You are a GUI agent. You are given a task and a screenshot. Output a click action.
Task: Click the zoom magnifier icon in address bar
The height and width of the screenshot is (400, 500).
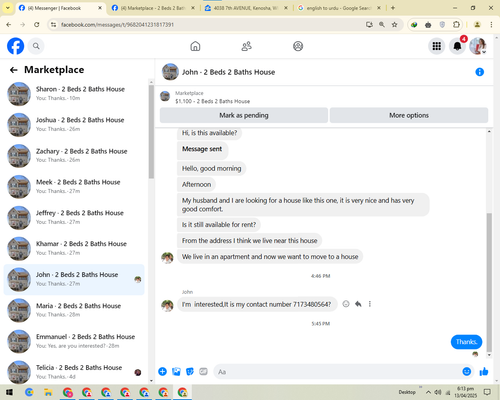(x=382, y=25)
